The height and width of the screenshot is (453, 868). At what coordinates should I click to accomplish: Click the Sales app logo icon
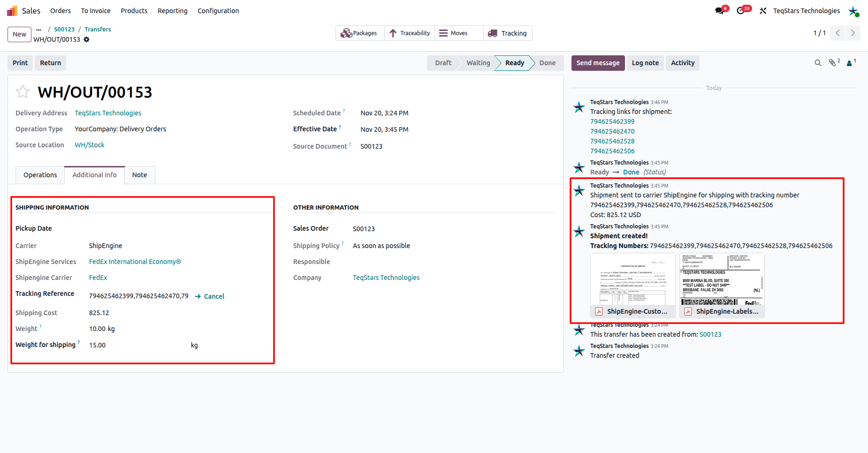12,11
